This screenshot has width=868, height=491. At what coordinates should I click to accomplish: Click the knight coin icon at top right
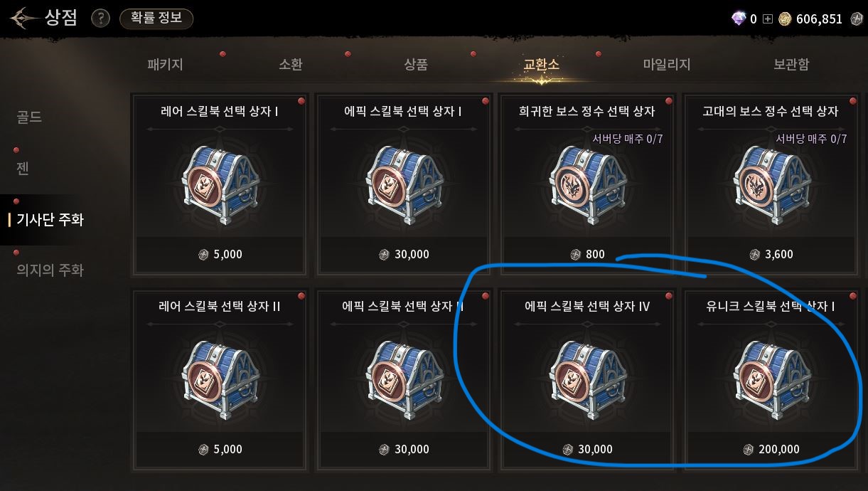click(857, 19)
